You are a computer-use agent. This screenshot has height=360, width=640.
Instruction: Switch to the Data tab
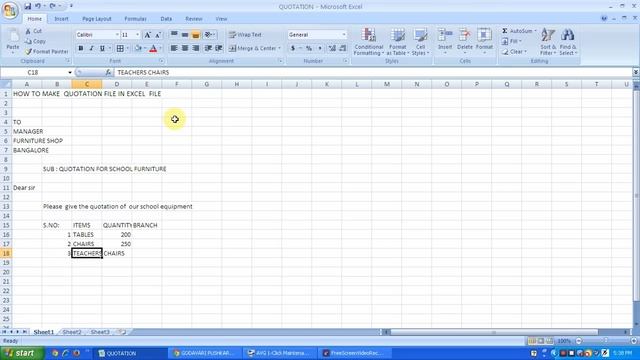tap(166, 19)
